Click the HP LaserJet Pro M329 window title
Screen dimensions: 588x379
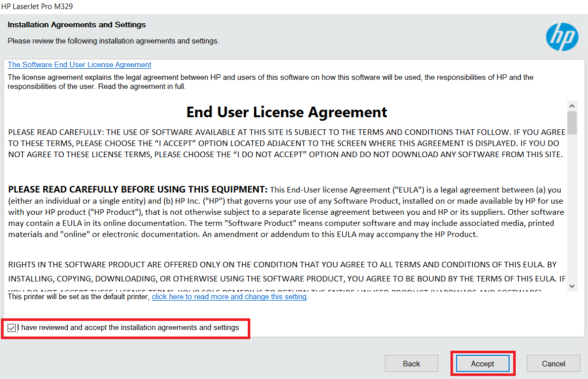(37, 7)
